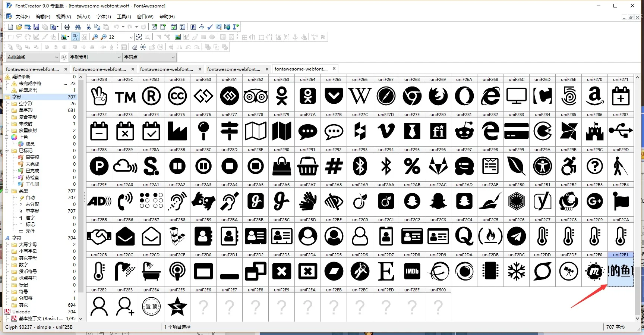Viewport: 644px width, 335px height.
Task: Open the insert image dropdown arrow
Action: (x=69, y=37)
